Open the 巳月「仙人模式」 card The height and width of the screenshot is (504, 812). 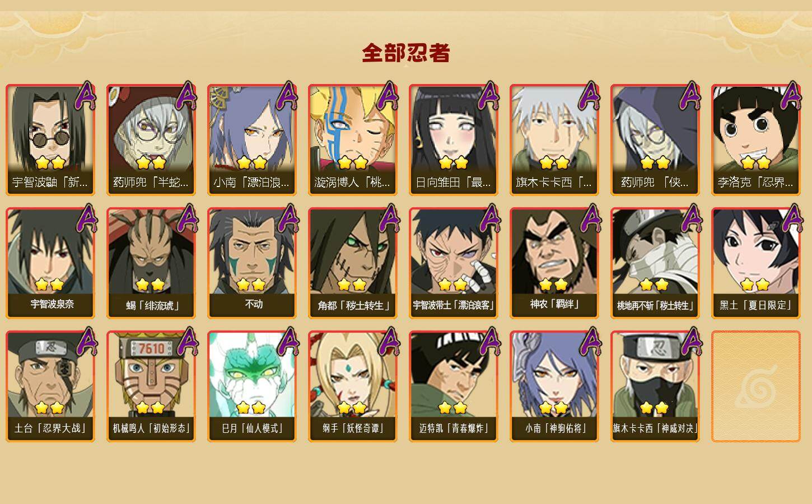coord(252,386)
